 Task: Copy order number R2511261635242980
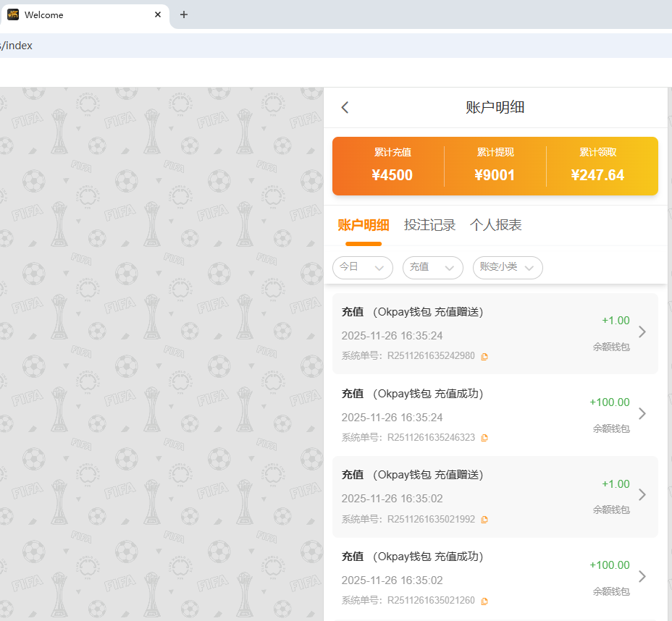484,356
